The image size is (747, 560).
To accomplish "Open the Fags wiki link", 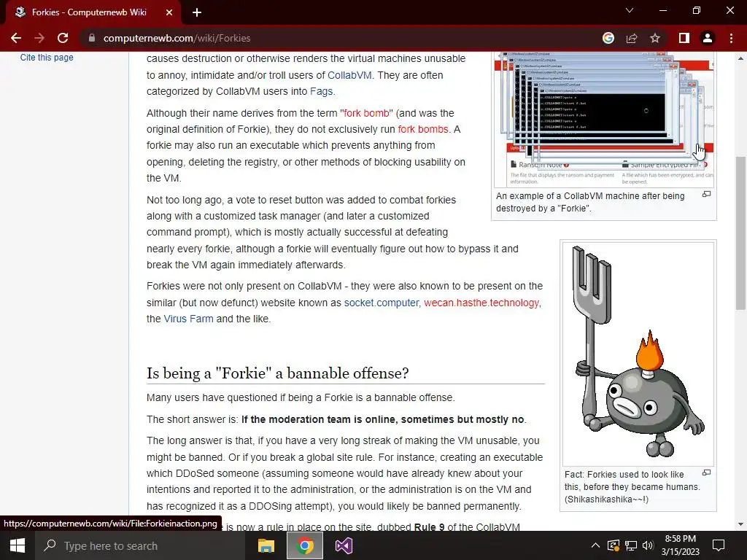I will tap(321, 91).
